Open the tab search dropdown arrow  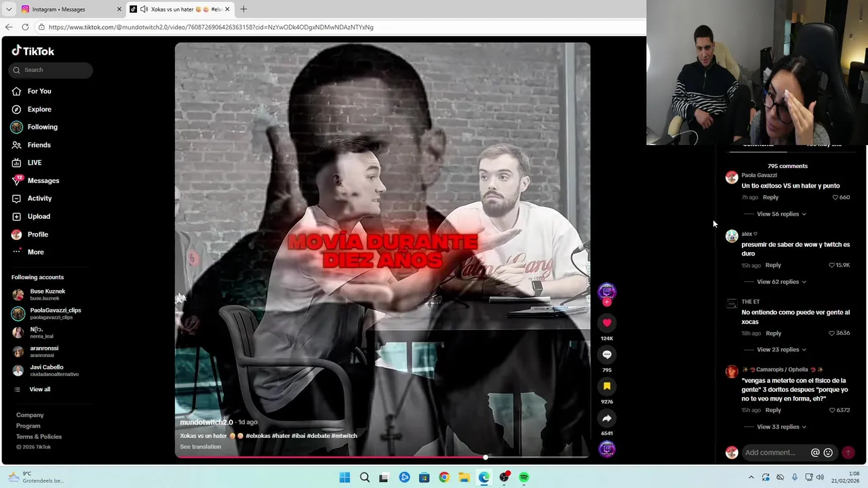pos(8,9)
